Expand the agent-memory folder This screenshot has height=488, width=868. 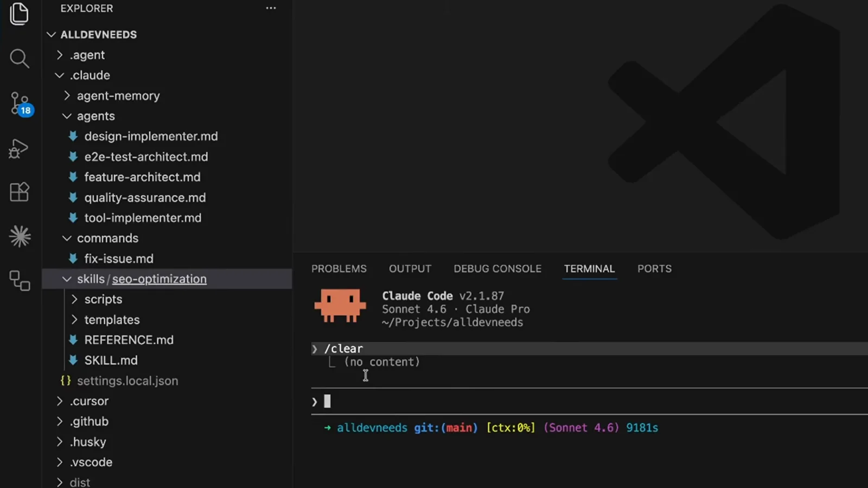pyautogui.click(x=67, y=95)
